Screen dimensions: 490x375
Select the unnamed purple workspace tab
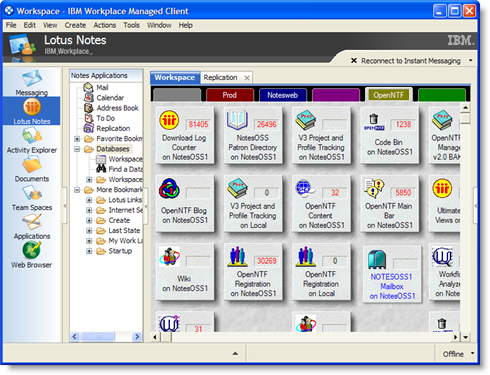coord(336,95)
